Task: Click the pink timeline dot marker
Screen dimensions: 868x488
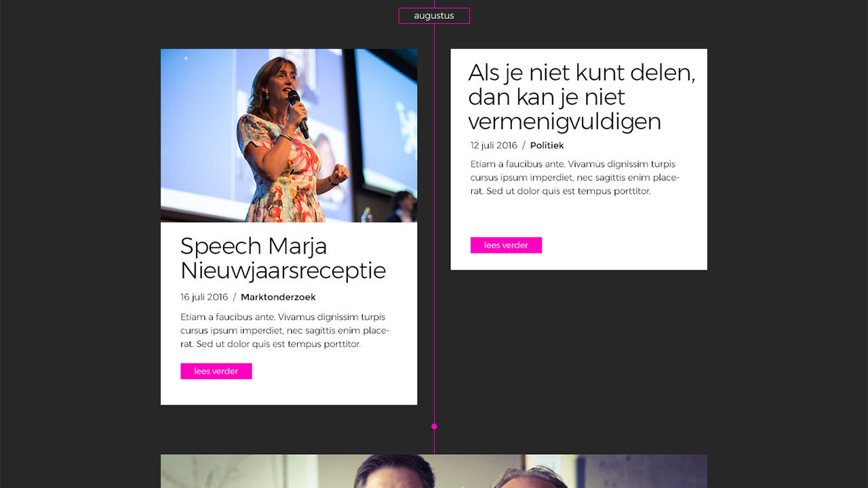Action: (x=434, y=426)
